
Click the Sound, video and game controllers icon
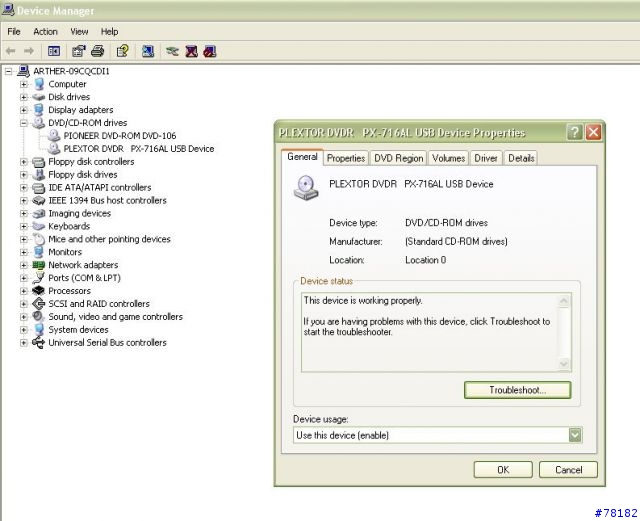(39, 317)
